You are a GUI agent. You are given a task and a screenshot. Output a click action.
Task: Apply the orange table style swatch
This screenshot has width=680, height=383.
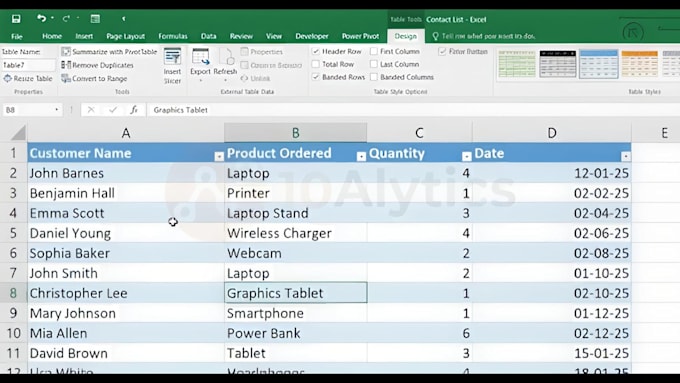(x=639, y=64)
